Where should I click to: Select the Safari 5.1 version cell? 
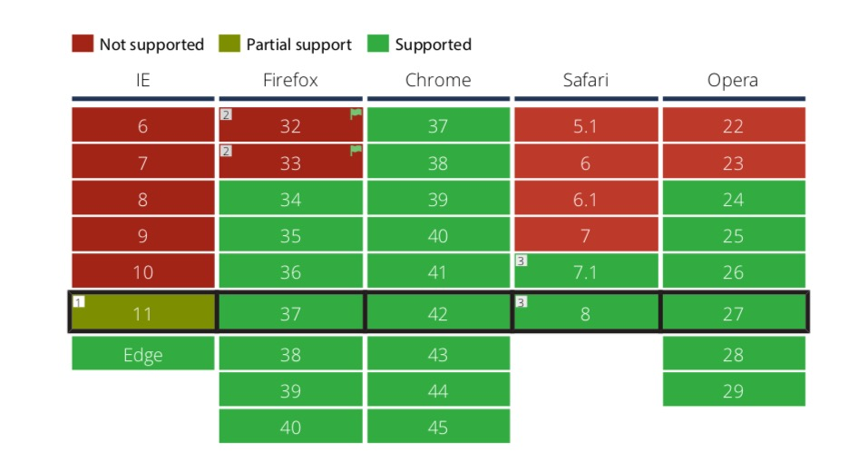point(586,124)
